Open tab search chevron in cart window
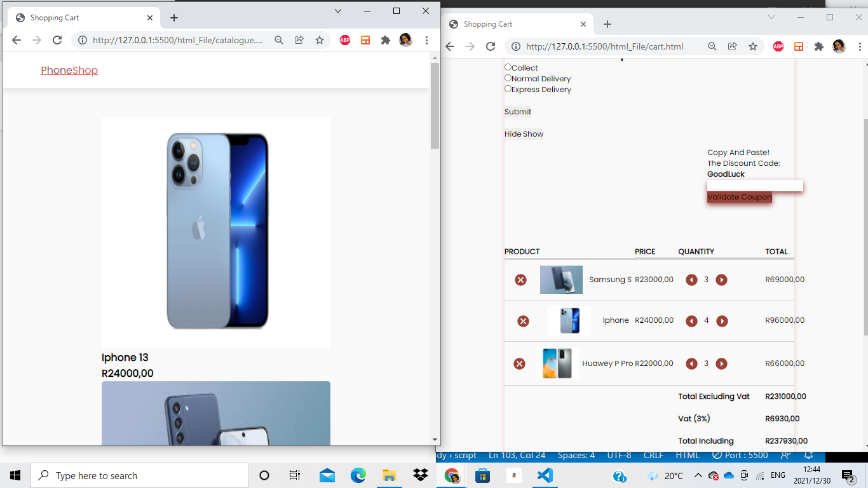The height and width of the screenshot is (488, 868). coord(771,17)
